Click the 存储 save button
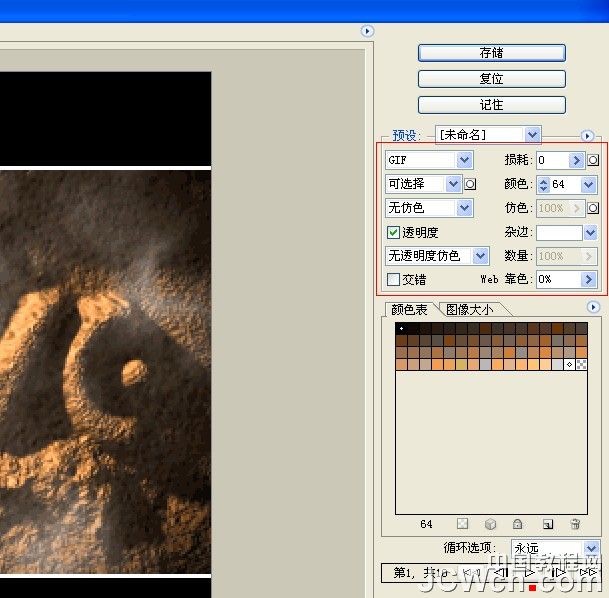 pyautogui.click(x=491, y=53)
